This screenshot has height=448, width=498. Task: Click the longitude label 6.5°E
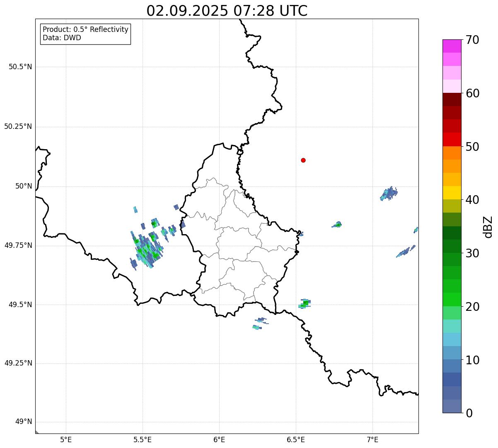point(296,439)
